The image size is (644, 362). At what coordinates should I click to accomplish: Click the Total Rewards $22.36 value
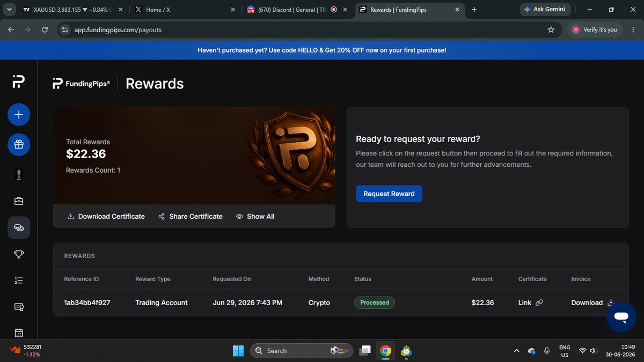pyautogui.click(x=86, y=154)
